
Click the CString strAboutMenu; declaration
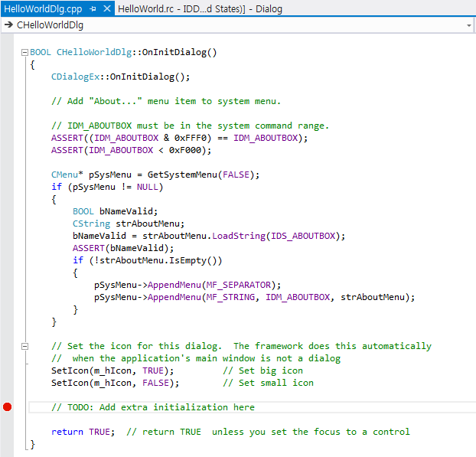point(129,224)
